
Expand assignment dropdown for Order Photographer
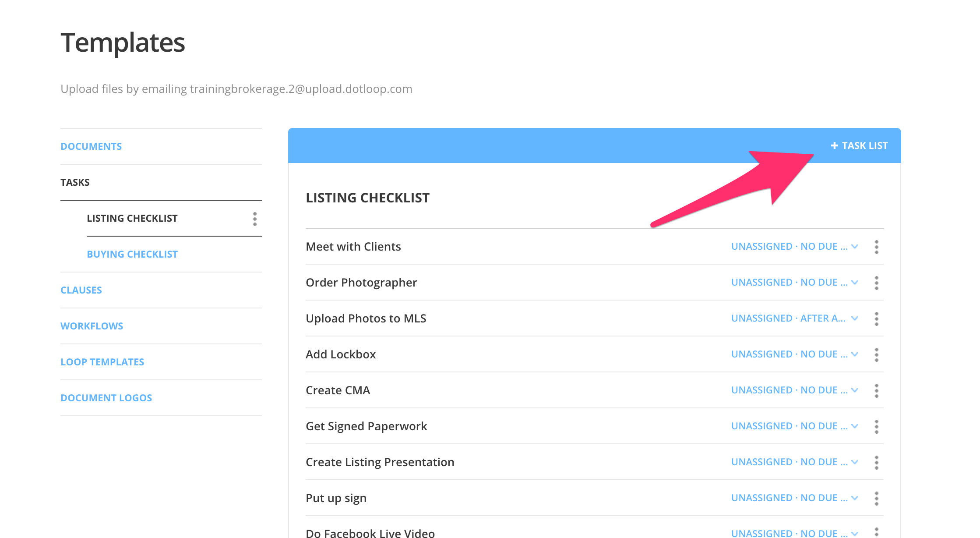[x=794, y=283]
